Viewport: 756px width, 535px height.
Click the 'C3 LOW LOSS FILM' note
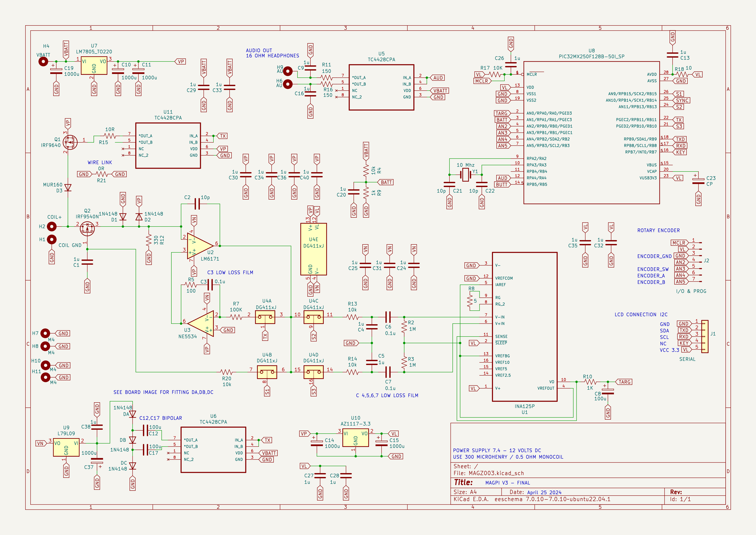[230, 272]
